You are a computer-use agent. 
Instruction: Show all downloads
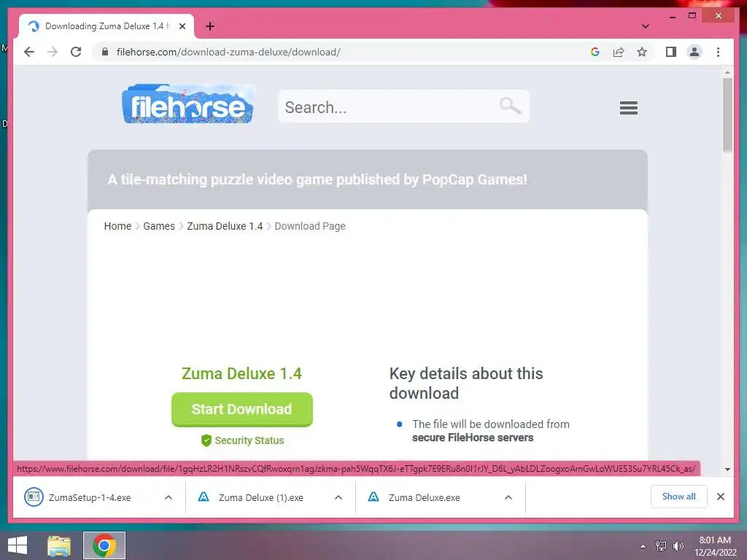(679, 497)
